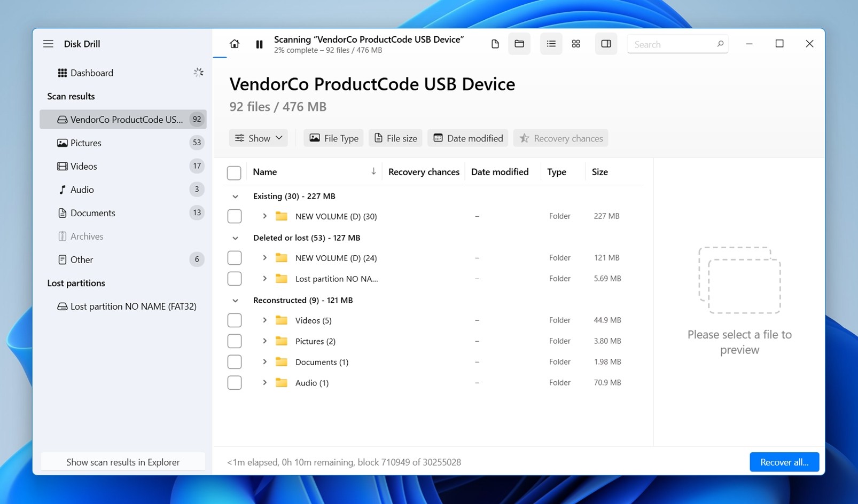Viewport: 858px width, 504px height.
Task: Check the Lost partition NO NA... checkbox
Action: pyautogui.click(x=234, y=279)
